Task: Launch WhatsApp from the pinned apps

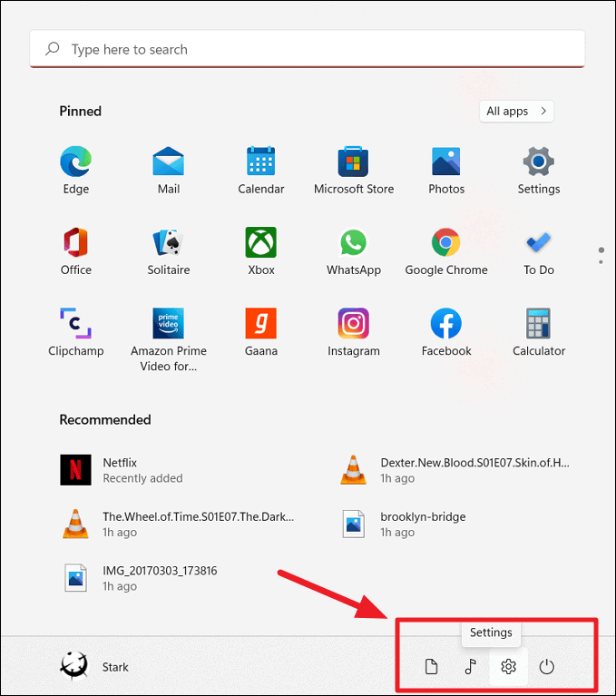Action: click(x=354, y=251)
